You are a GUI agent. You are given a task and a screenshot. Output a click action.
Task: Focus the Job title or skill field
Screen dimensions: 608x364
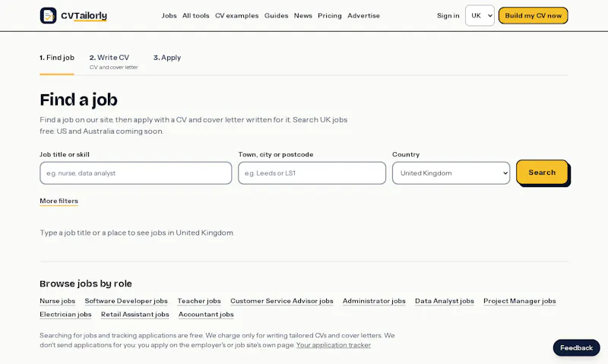click(136, 173)
